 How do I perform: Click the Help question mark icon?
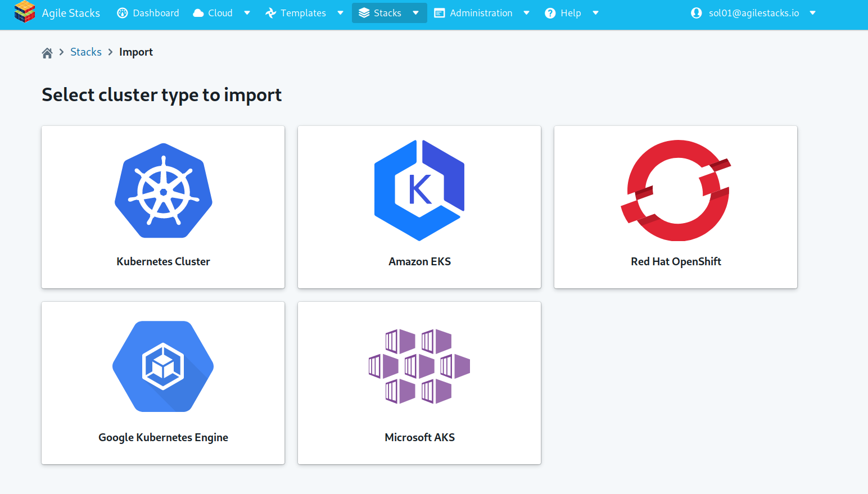pos(550,13)
